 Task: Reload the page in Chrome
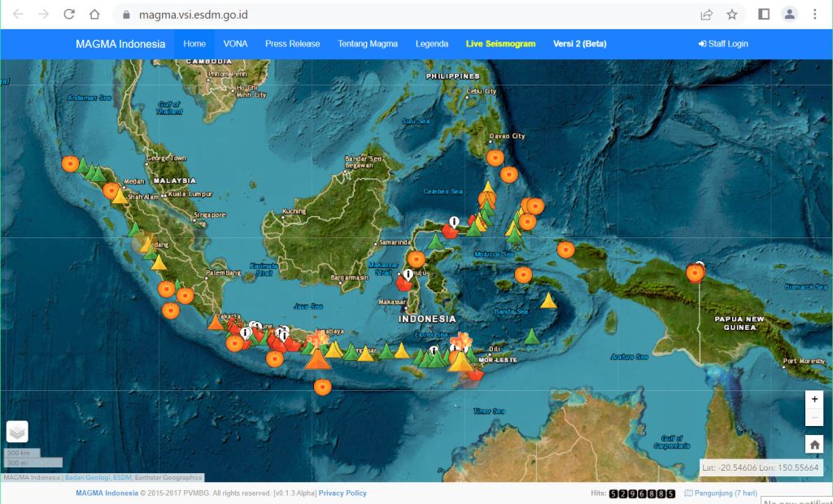69,15
